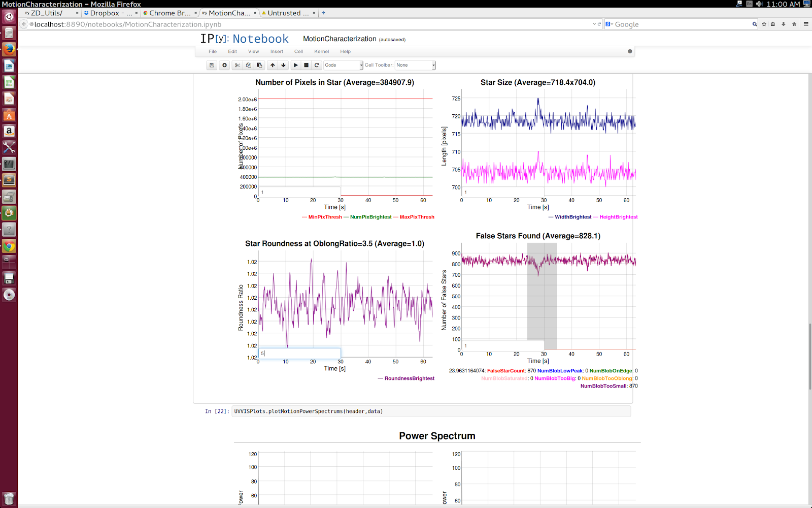Open the Trash in the launcher

[9, 498]
